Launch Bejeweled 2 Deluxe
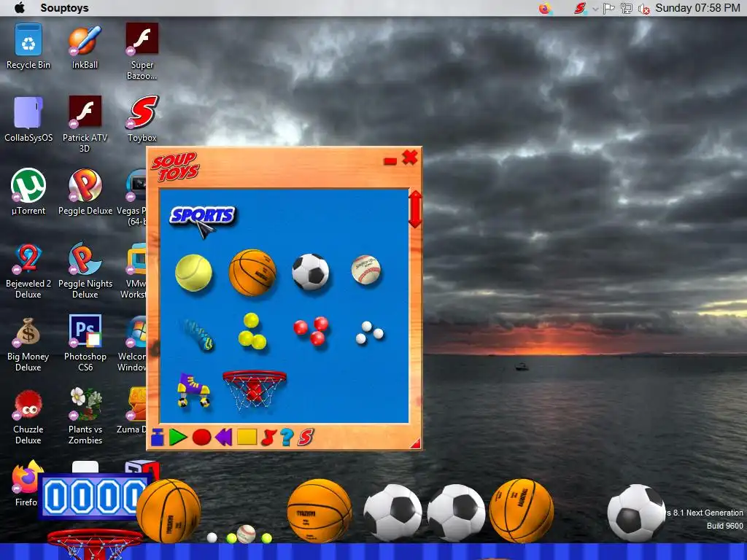This screenshot has height=560, width=747. tap(28, 271)
